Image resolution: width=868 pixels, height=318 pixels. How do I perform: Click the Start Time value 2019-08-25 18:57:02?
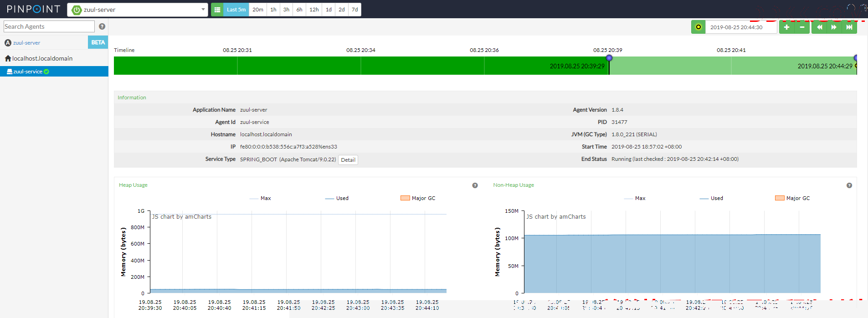(x=647, y=147)
